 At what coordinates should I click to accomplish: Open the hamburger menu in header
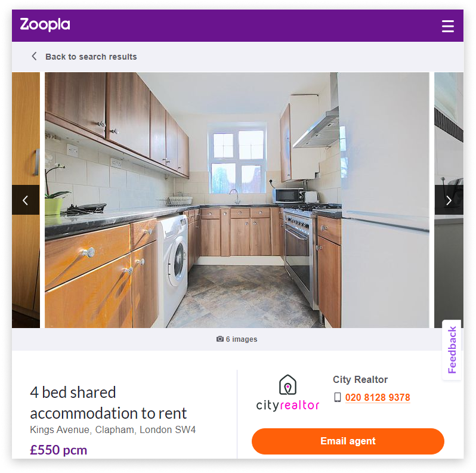pos(447,26)
